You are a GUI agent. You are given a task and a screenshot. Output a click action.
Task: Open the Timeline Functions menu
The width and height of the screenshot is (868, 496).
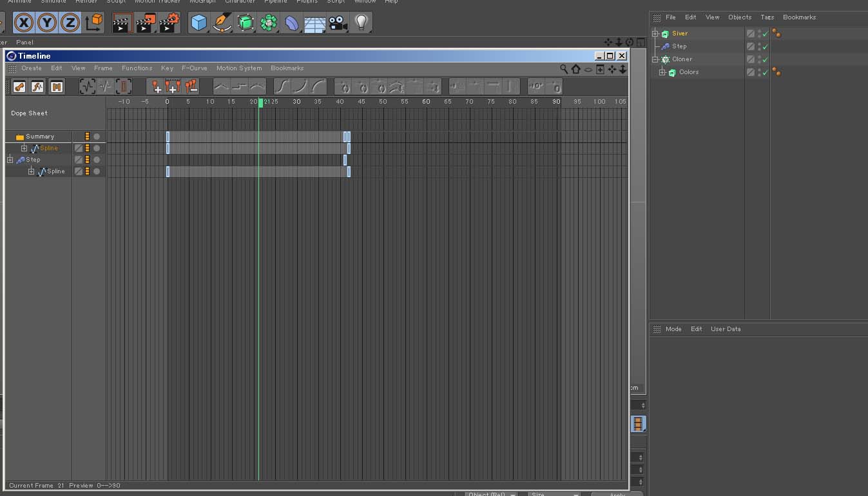point(137,68)
